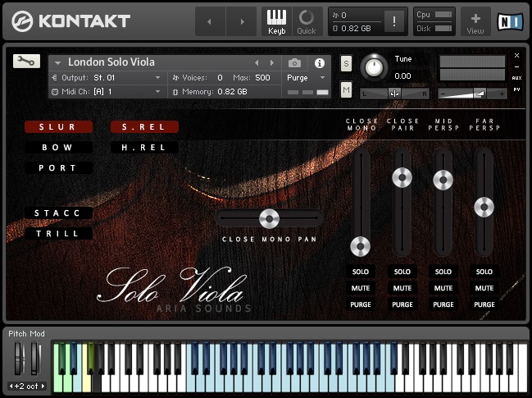Mute the instrument with M button

click(x=346, y=90)
